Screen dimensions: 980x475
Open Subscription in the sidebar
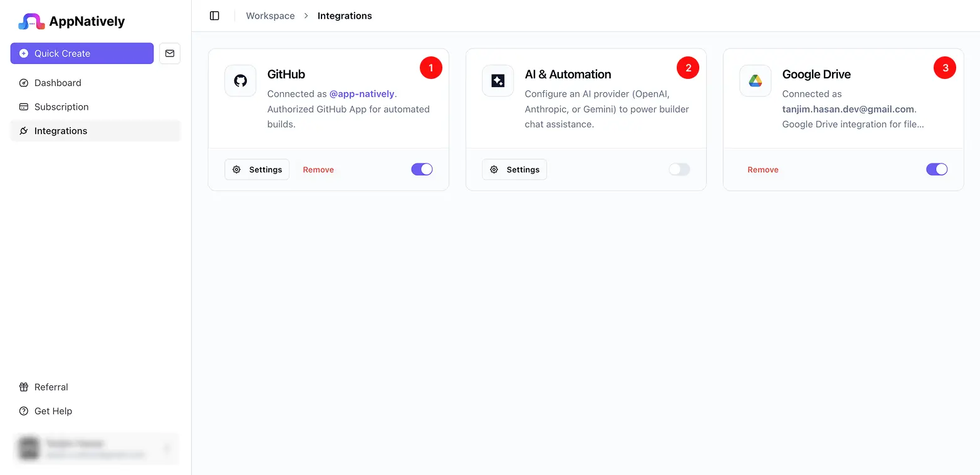coord(95,107)
